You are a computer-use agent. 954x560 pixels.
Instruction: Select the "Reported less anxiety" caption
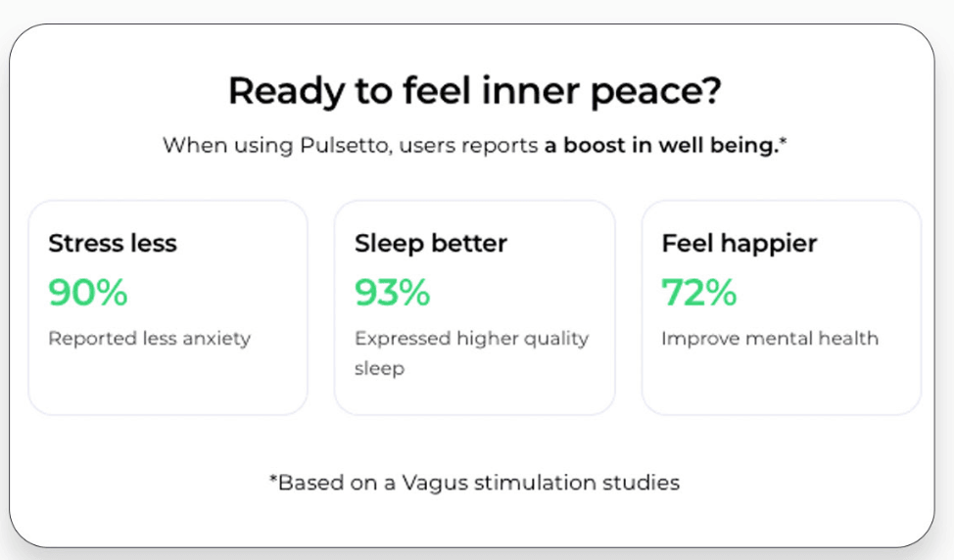click(x=150, y=339)
